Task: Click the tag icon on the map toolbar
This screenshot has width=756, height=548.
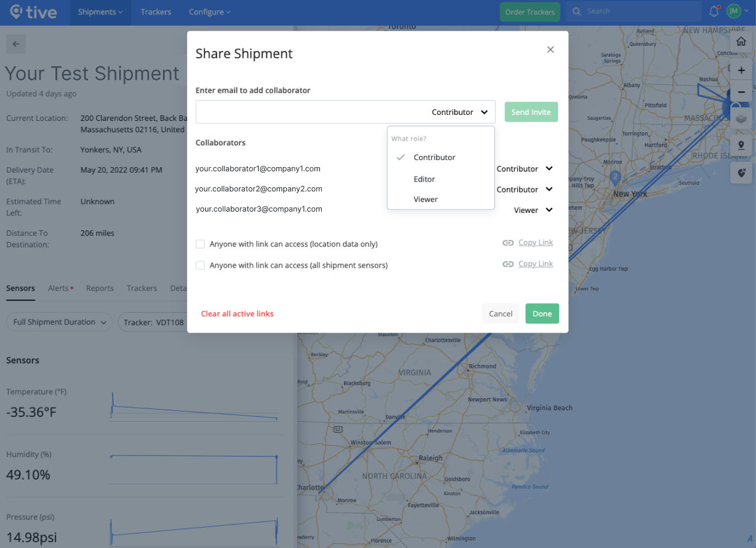Action: [x=741, y=173]
